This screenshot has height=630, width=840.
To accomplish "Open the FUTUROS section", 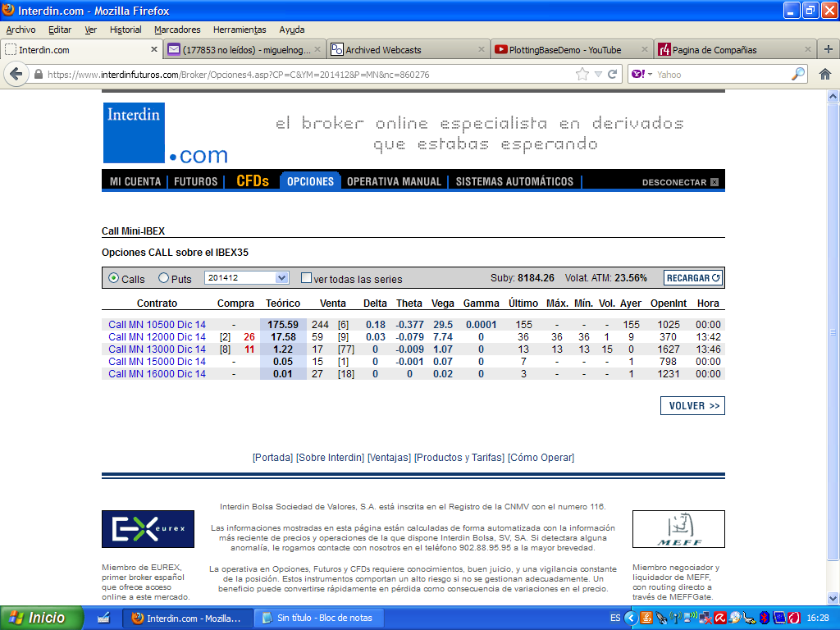I will coord(195,181).
